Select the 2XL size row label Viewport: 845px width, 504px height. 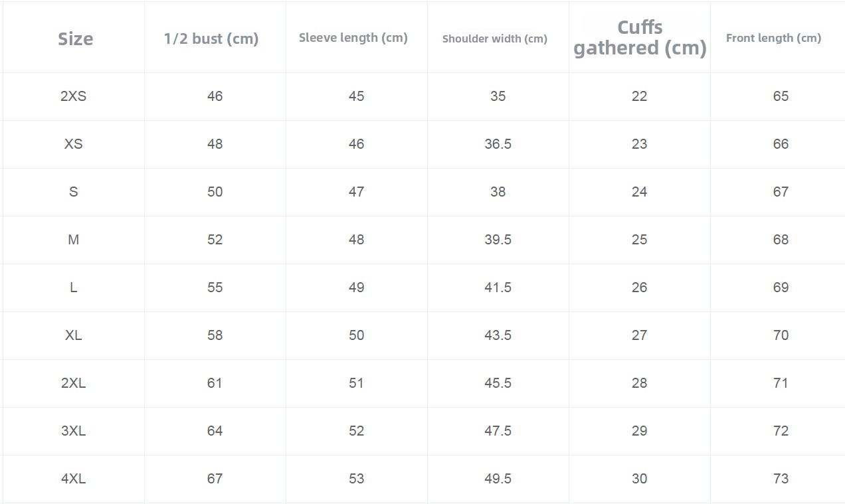pyautogui.click(x=73, y=383)
